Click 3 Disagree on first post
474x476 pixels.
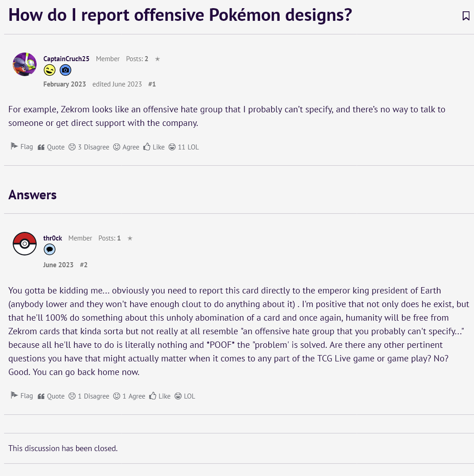point(89,147)
